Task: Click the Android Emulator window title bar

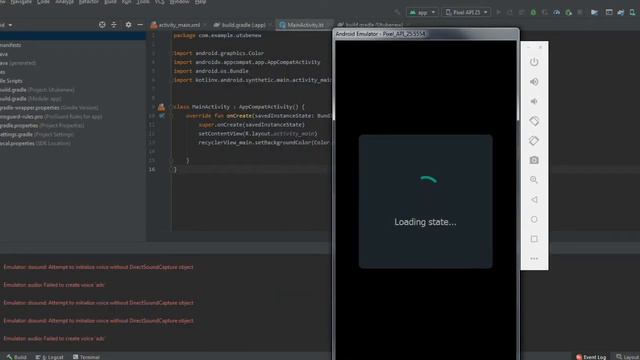Action: coord(425,34)
